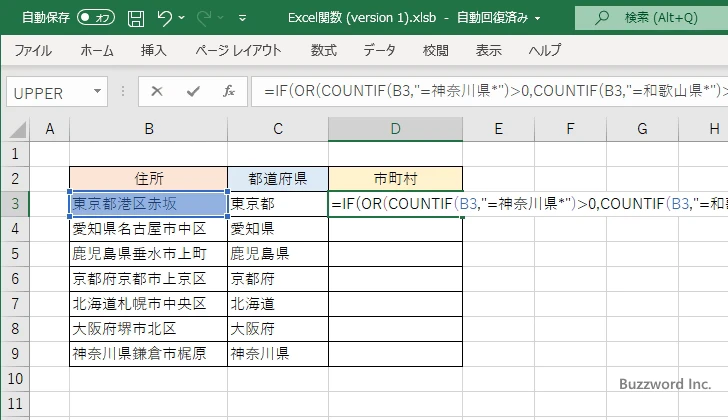Select column E header
Screen dimensions: 728x420
[498, 129]
